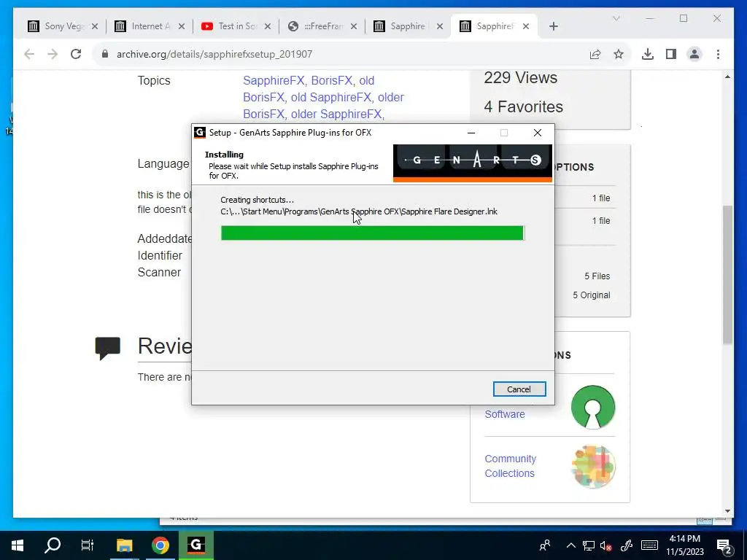The height and width of the screenshot is (560, 747).
Task: Go forward in Chrome
Action: 53,54
